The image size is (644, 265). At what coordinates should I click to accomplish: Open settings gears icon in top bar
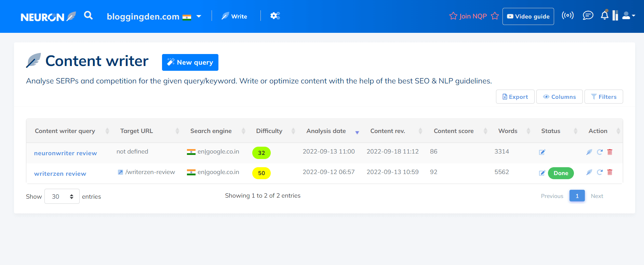[x=275, y=16]
